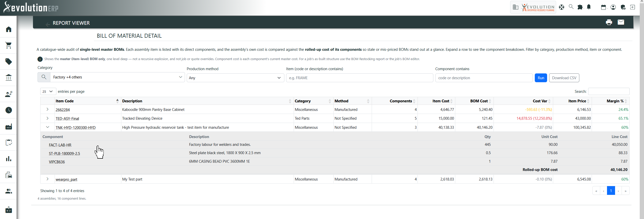This screenshot has height=219, width=644.
Task: Open component link FACT-LAB-HR
Action: click(x=60, y=145)
